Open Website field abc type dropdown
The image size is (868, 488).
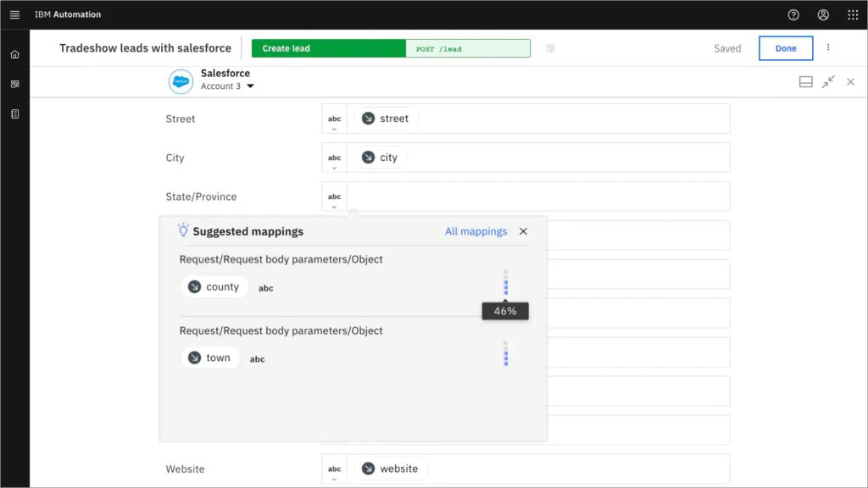pyautogui.click(x=334, y=469)
